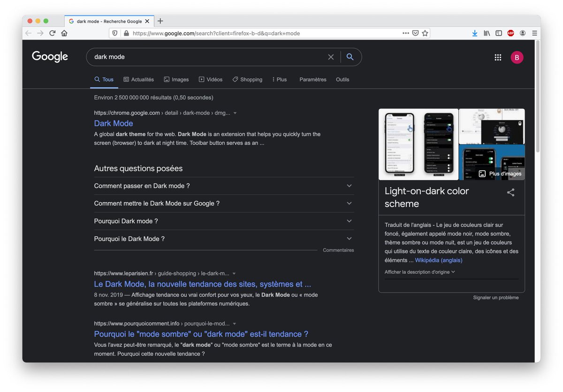This screenshot has height=392, width=563.
Task: Expand Comment mettre le Dark Mode sur Google
Action: point(224,204)
